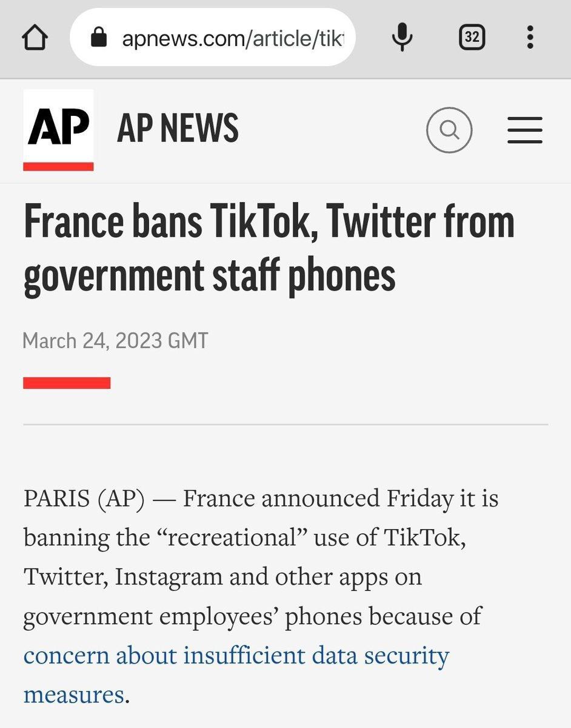Focus the apnews.com address bar
This screenshot has height=728, width=571.
pos(212,38)
